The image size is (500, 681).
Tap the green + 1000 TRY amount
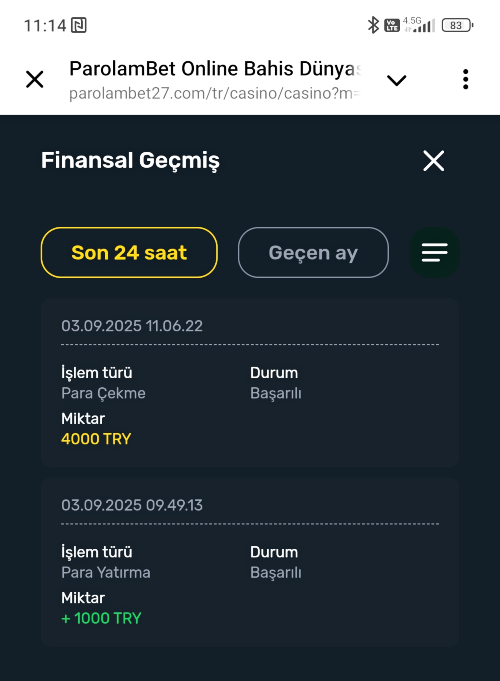point(102,618)
